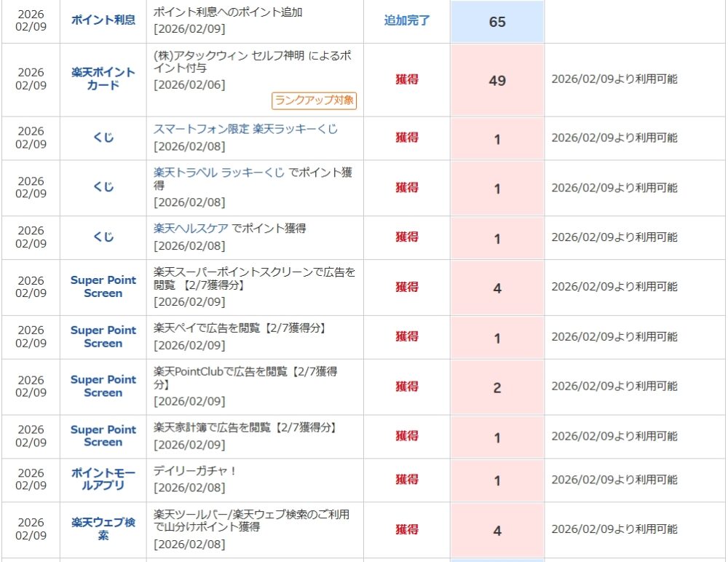Select Super Point Screen in 楽天家計簿 row
728x562 pixels.
pyautogui.click(x=103, y=435)
